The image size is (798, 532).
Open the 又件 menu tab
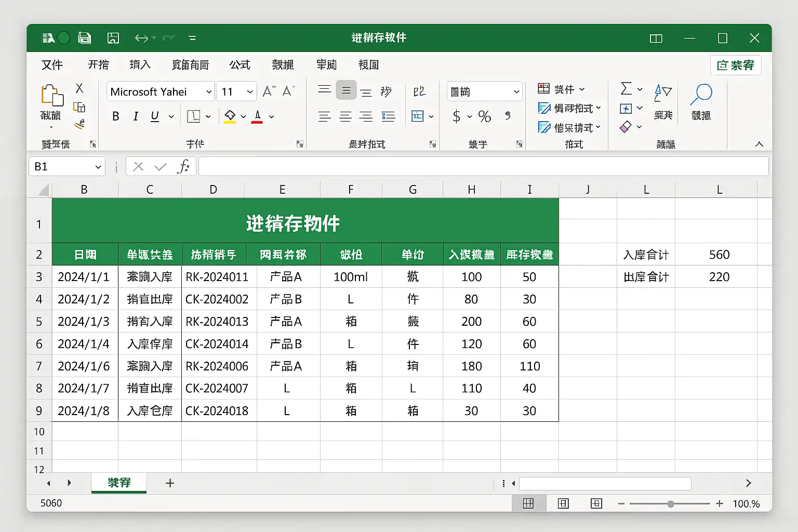click(x=52, y=65)
